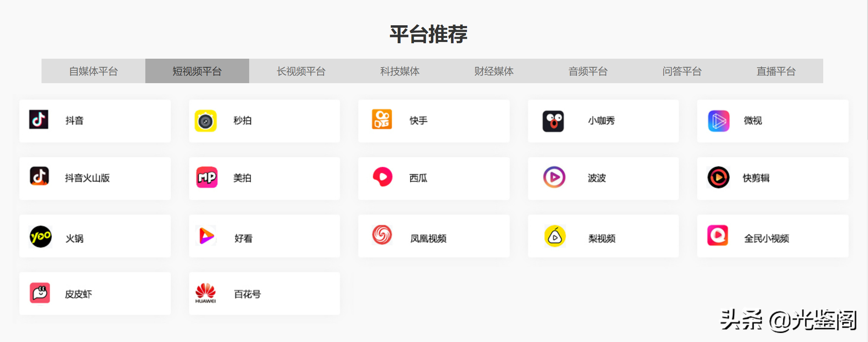The width and height of the screenshot is (868, 342).
Task: Click the pink Meipai (美拍) MP icon
Action: tap(207, 177)
